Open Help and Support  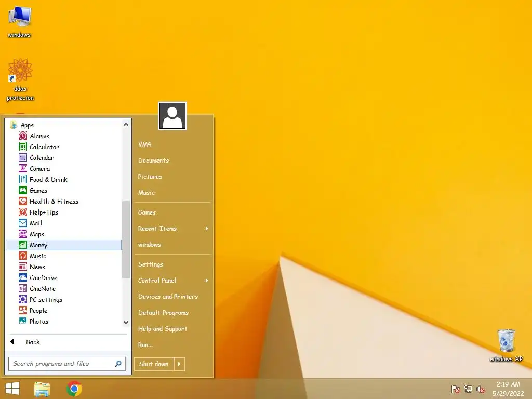(163, 329)
